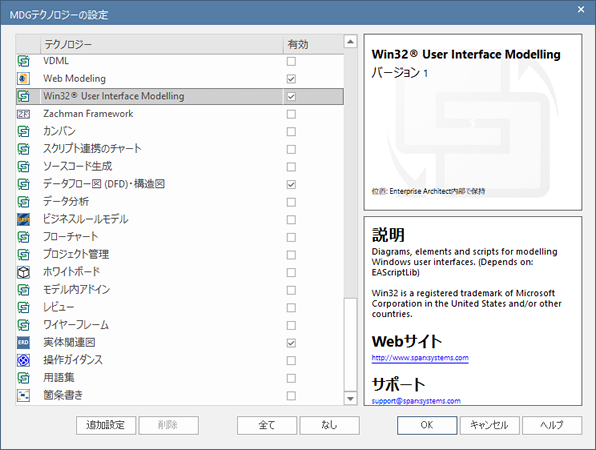596x450 pixels.
Task: Open help with the ヘルプ button
Action: tap(552, 425)
